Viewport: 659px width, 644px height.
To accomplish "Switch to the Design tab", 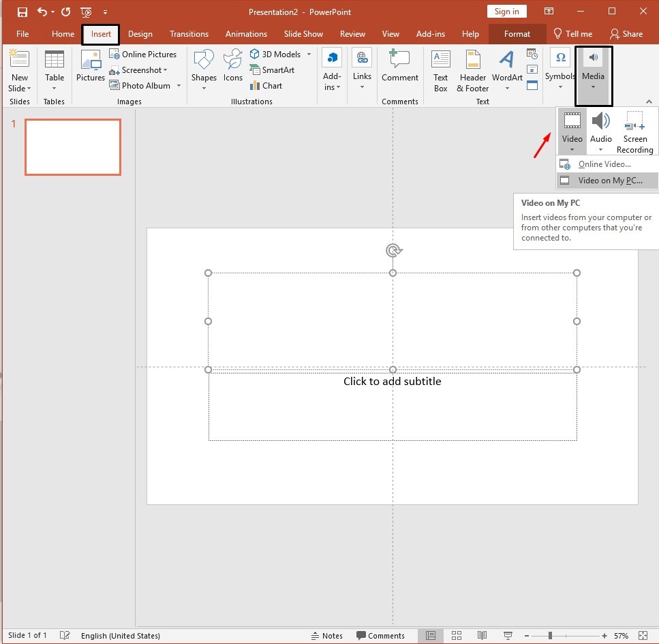I will click(x=140, y=34).
